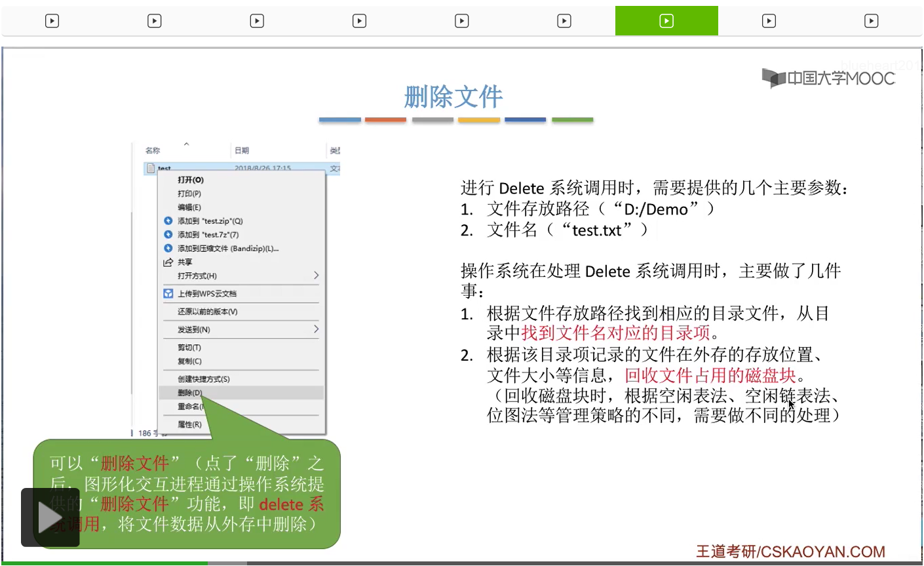Screen dimensions: 924x566
Task: Click the Bandizip icon beside 添加到 "test.zip"(Q)
Action: click(168, 221)
